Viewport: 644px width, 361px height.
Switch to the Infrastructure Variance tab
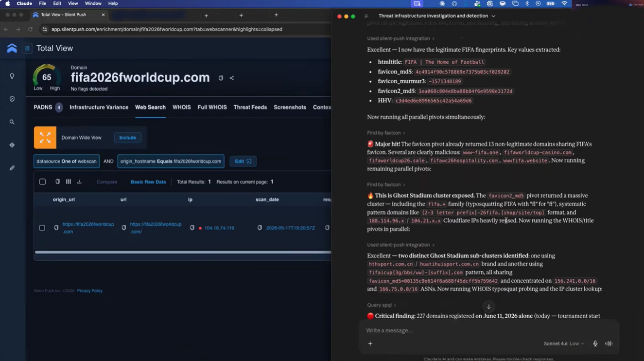99,107
